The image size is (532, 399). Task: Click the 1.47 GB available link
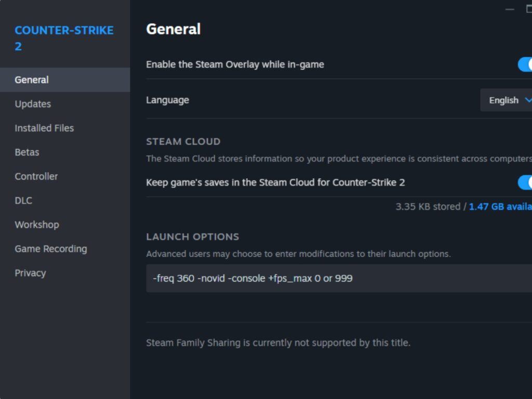pos(500,207)
